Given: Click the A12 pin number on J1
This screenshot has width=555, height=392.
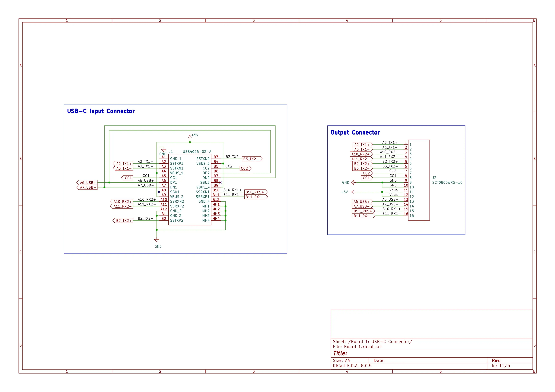Looking at the screenshot, I should pos(164,209).
